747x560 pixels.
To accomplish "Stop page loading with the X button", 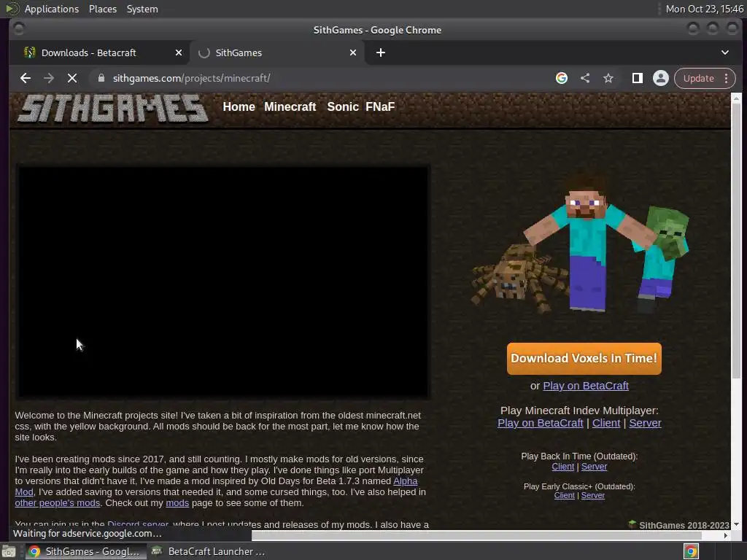I will pyautogui.click(x=72, y=78).
